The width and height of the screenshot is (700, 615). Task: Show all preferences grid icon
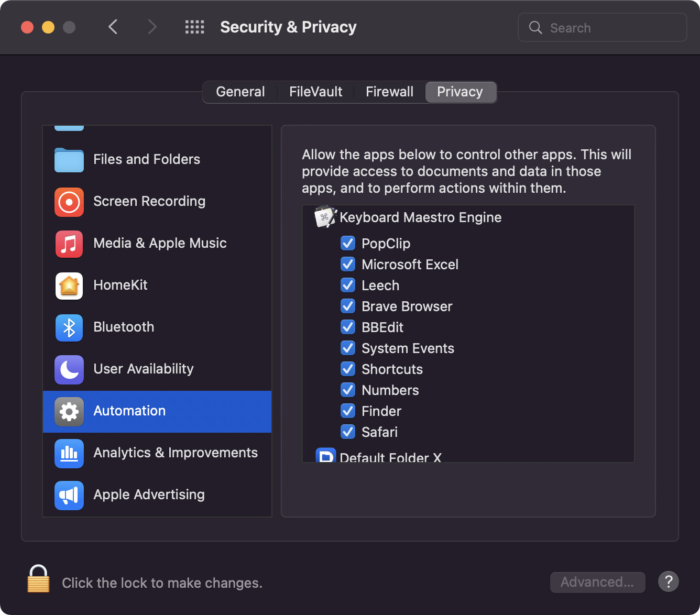[194, 27]
